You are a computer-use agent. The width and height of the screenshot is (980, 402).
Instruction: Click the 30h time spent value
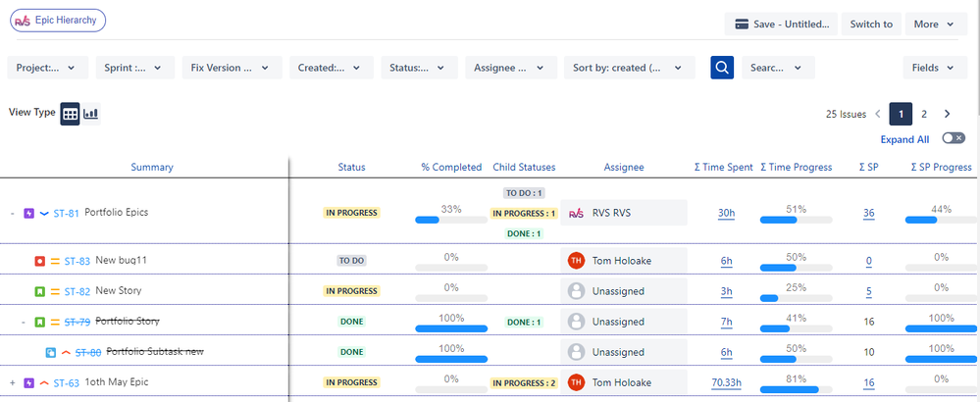(726, 214)
